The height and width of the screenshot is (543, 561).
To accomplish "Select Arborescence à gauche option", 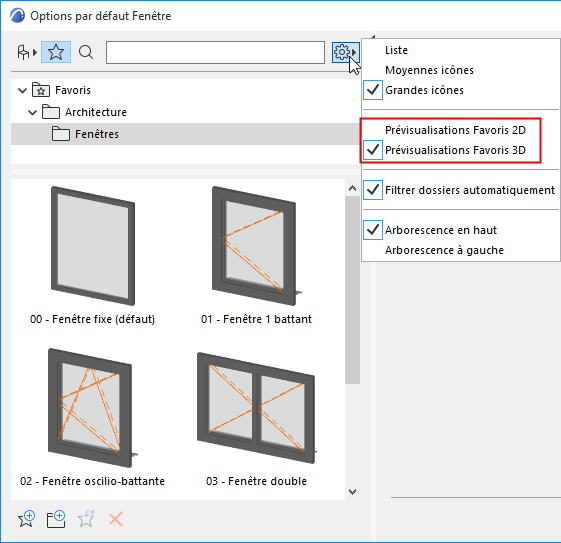I will click(444, 250).
